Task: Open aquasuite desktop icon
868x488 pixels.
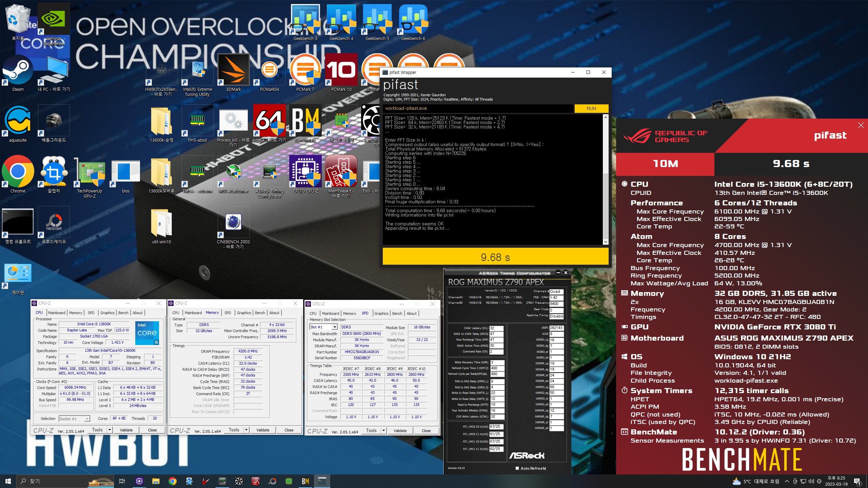Action: tap(18, 124)
